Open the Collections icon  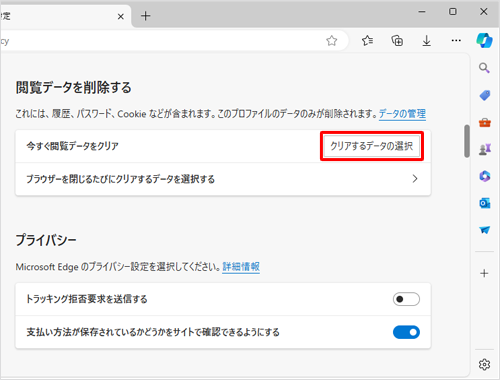click(x=397, y=41)
